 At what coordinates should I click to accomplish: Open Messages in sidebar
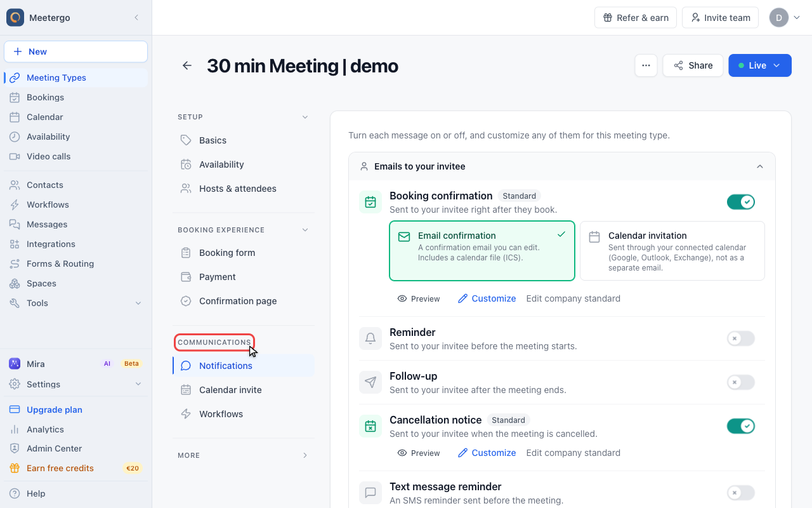pos(76,224)
